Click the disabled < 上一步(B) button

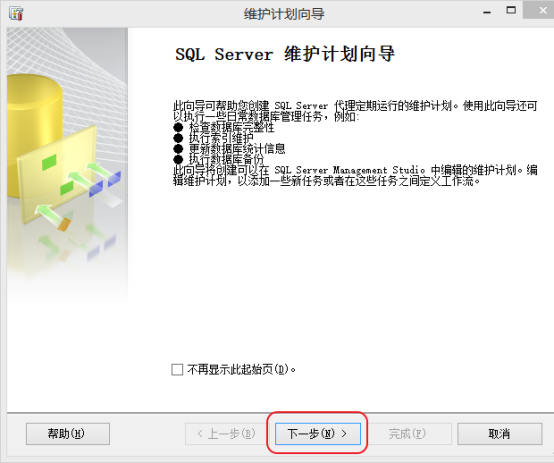227,434
